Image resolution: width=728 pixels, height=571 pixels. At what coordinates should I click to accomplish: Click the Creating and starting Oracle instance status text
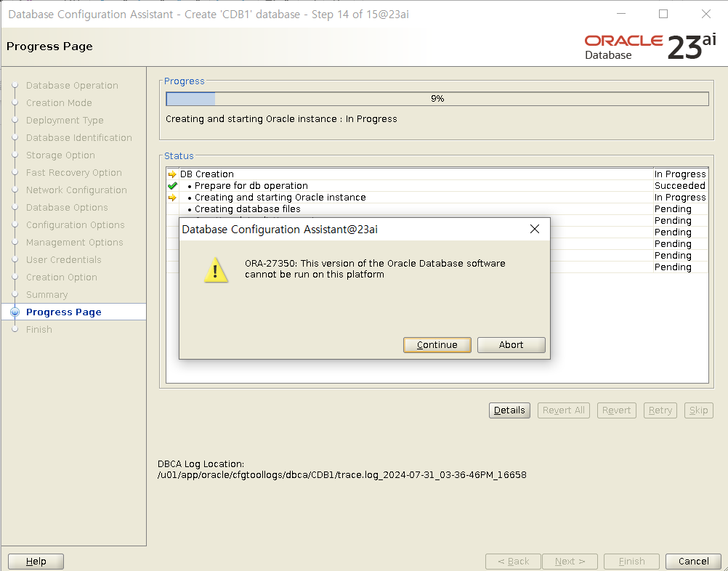(x=281, y=119)
